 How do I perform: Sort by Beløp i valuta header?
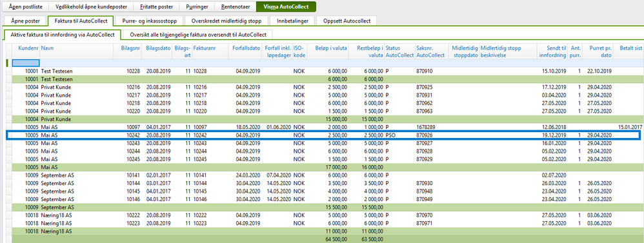[x=332, y=48]
